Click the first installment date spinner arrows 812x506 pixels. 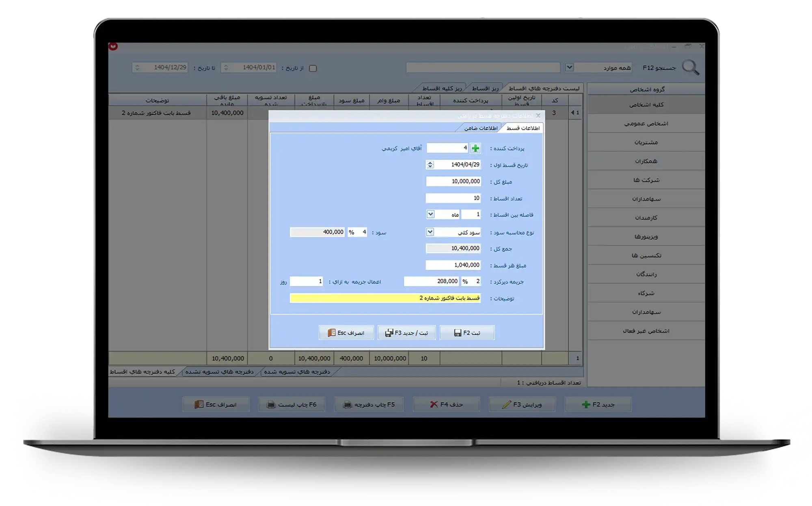[430, 165]
